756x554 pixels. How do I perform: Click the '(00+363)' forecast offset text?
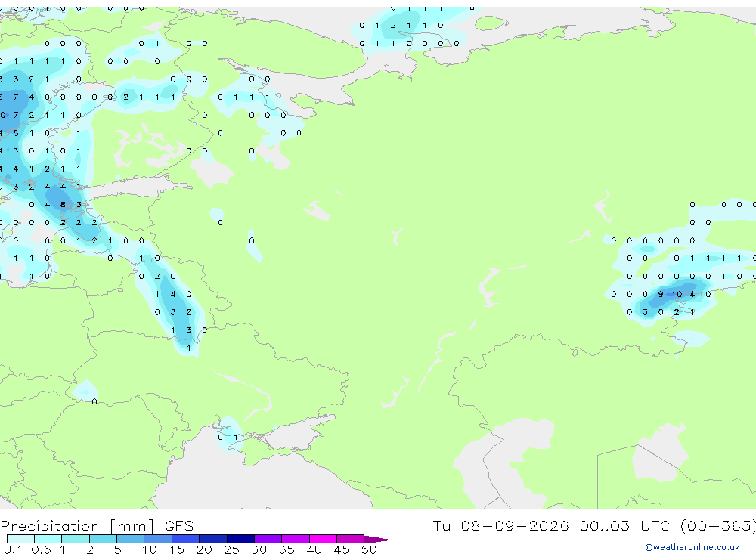pos(718,525)
